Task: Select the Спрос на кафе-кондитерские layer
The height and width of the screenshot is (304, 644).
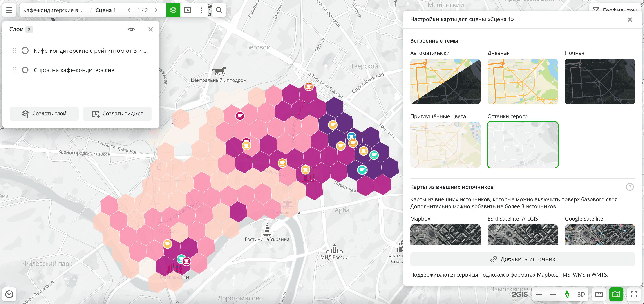Action: click(74, 70)
